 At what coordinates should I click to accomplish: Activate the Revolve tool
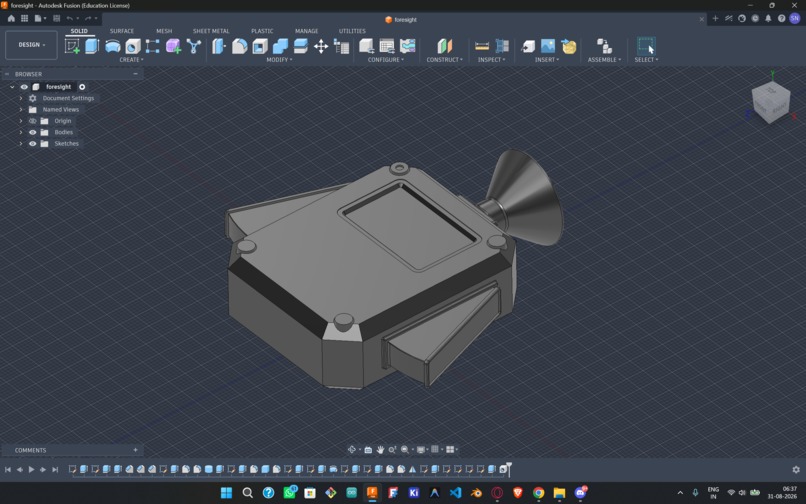click(x=113, y=46)
